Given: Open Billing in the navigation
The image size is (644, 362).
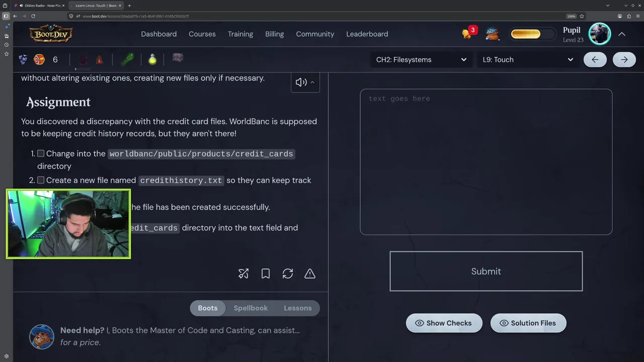Looking at the screenshot, I should point(274,34).
